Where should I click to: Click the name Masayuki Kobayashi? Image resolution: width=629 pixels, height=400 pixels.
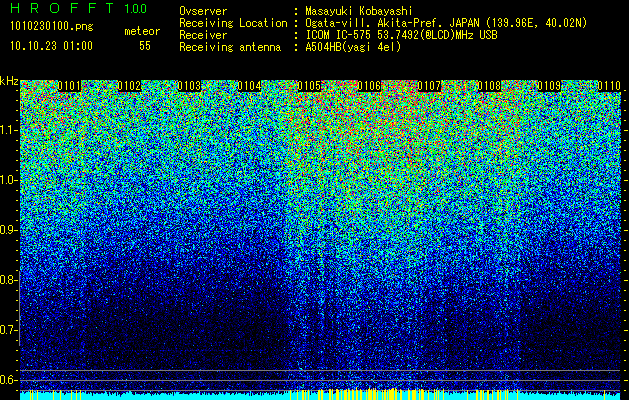(359, 11)
